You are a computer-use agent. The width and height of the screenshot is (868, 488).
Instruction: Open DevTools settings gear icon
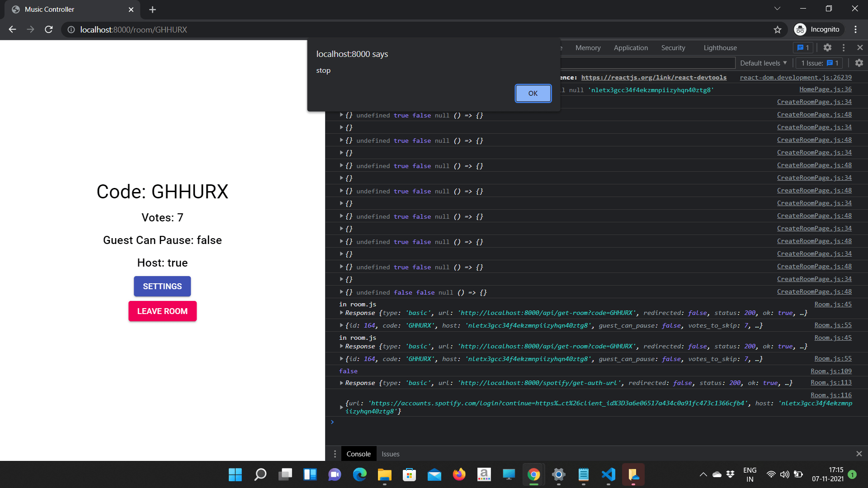click(x=827, y=47)
